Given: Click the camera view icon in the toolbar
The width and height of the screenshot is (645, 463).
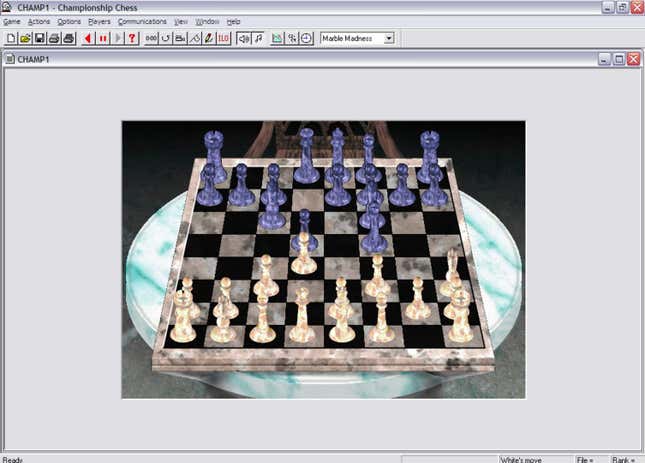Looking at the screenshot, I should point(180,39).
